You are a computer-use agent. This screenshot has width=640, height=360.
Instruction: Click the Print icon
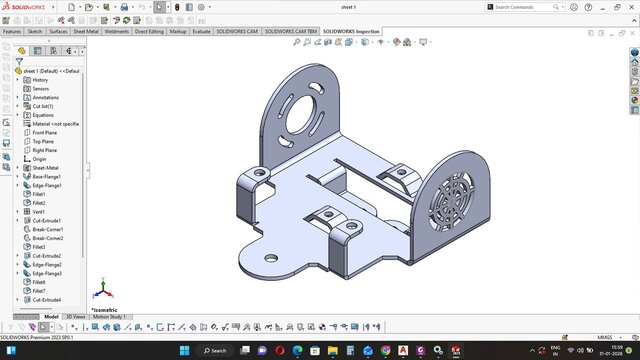pos(124,7)
